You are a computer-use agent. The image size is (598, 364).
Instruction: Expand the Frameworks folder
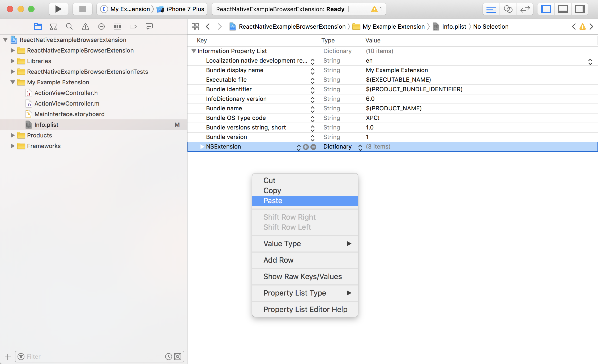coord(12,146)
